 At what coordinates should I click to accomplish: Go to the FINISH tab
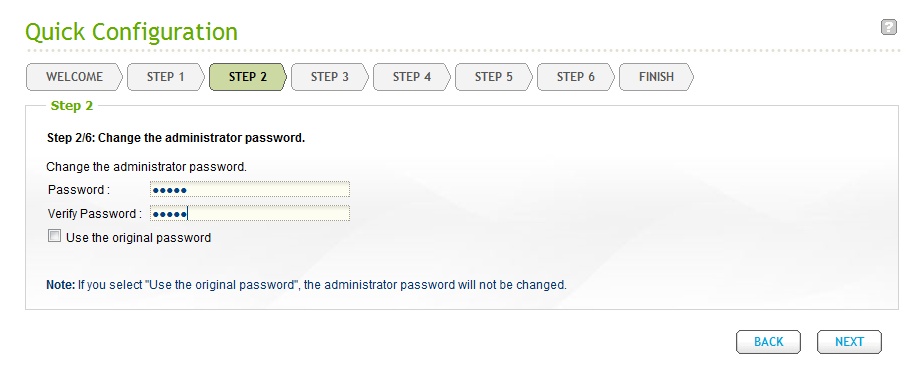click(x=656, y=77)
